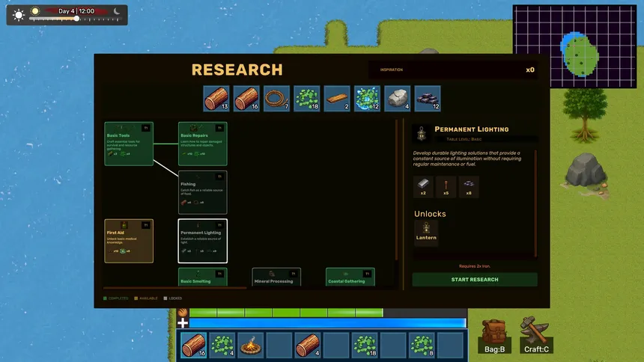Click the ore x8 requirement
644x362 pixels.
(469, 187)
